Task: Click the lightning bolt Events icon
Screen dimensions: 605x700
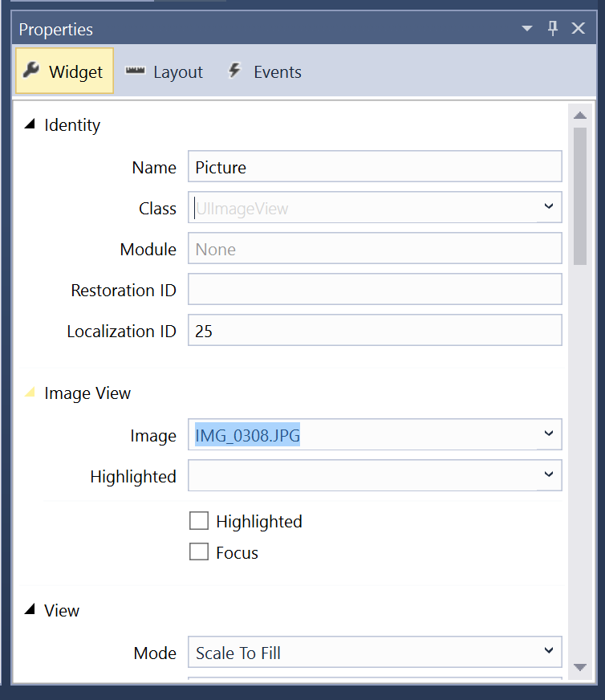Action: pos(234,71)
